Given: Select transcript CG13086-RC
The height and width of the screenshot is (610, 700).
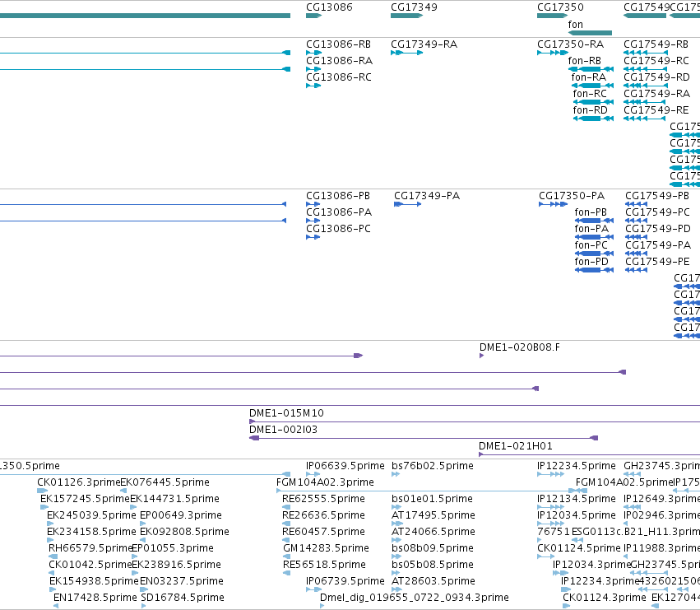Looking at the screenshot, I should click(x=339, y=77).
